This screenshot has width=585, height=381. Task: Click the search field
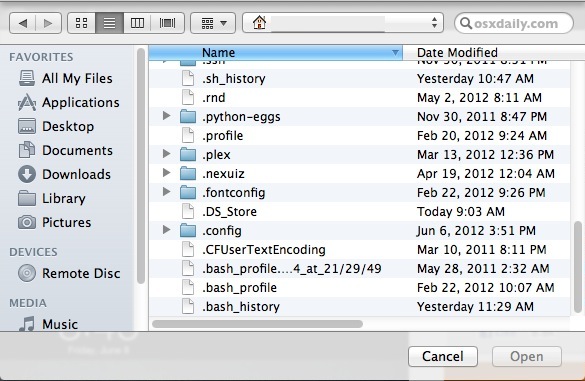[x=514, y=23]
